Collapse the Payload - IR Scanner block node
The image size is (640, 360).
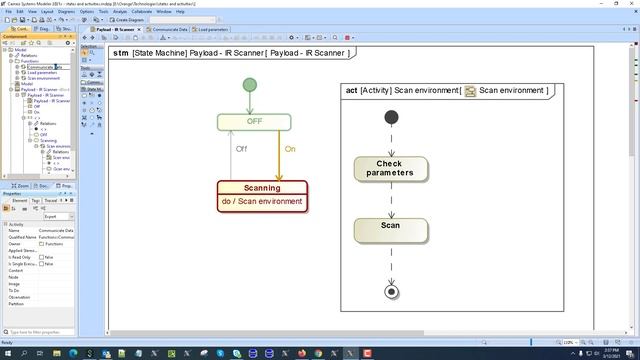tap(11, 89)
